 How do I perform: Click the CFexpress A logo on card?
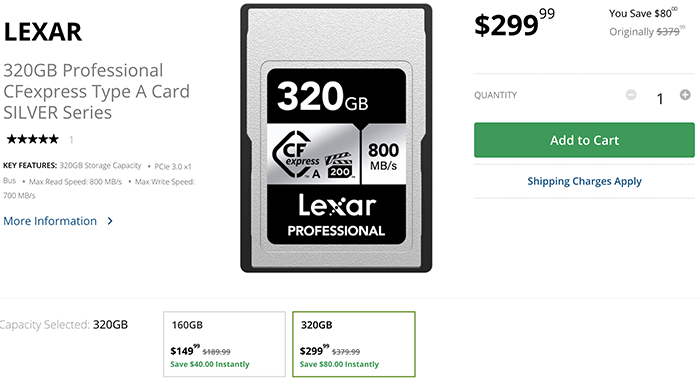tap(297, 155)
